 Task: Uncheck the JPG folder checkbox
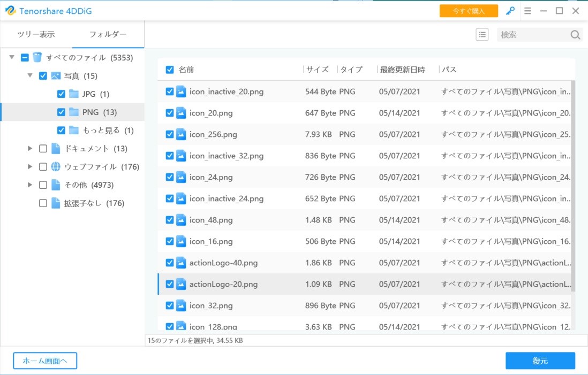click(x=61, y=94)
